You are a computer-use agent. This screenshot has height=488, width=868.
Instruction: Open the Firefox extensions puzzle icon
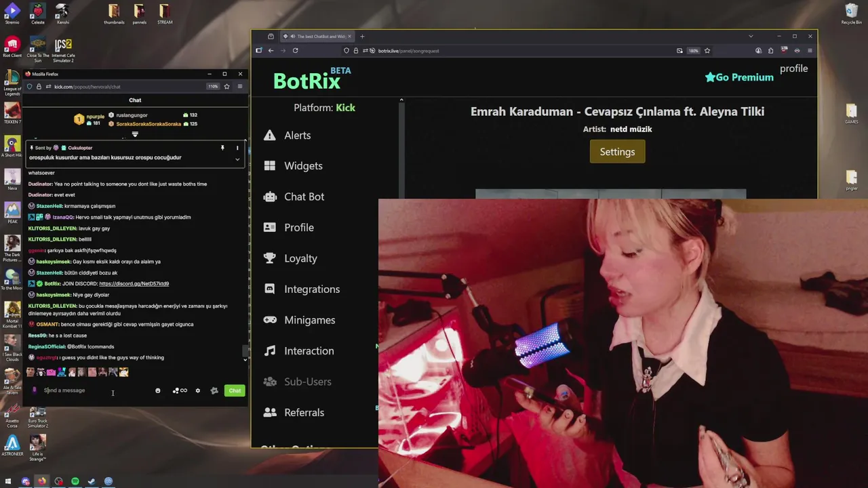click(771, 50)
